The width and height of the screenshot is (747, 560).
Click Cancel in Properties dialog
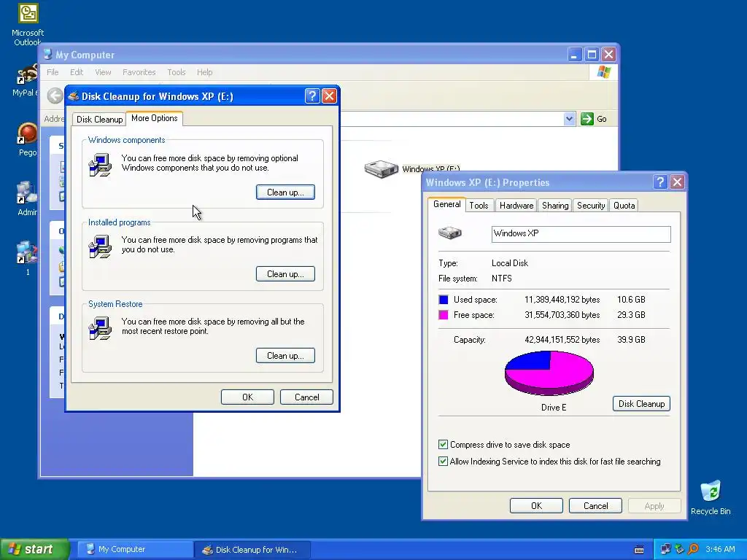pyautogui.click(x=595, y=506)
